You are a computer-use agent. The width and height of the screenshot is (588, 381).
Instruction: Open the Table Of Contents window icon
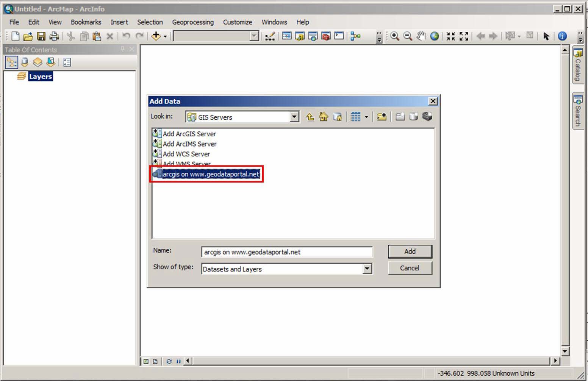(287, 36)
